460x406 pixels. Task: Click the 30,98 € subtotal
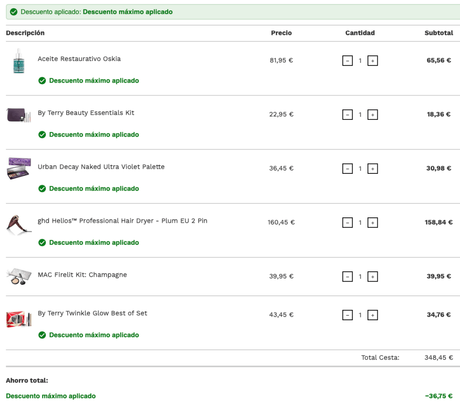[439, 168]
